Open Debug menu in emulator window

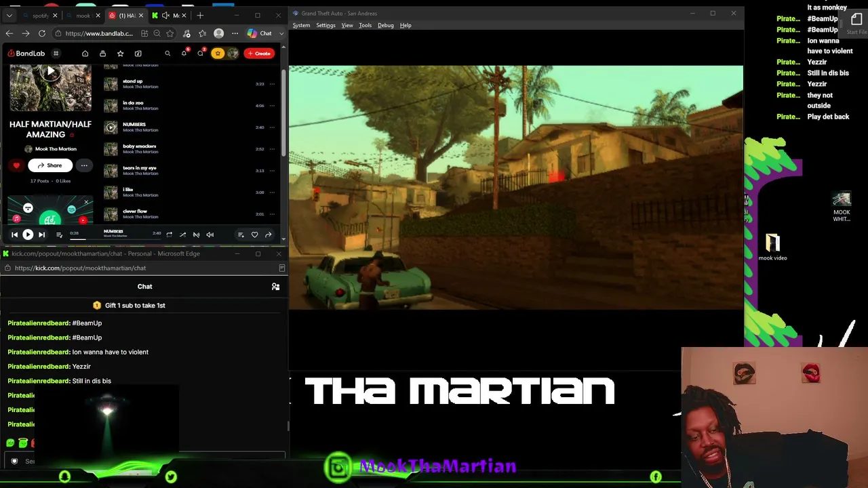[x=385, y=26]
